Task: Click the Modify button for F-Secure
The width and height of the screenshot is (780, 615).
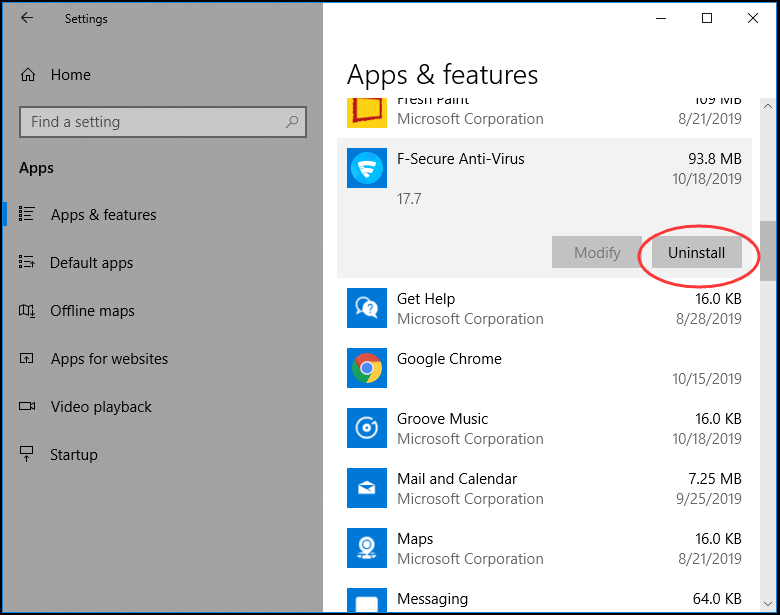Action: 597,252
